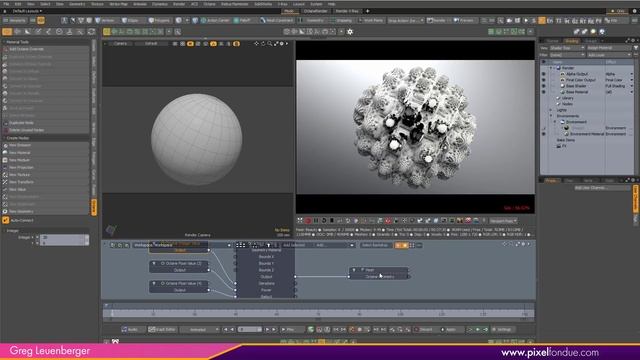
Task: Click the yellow first icon in viewport toolbar
Action: tap(107, 32)
